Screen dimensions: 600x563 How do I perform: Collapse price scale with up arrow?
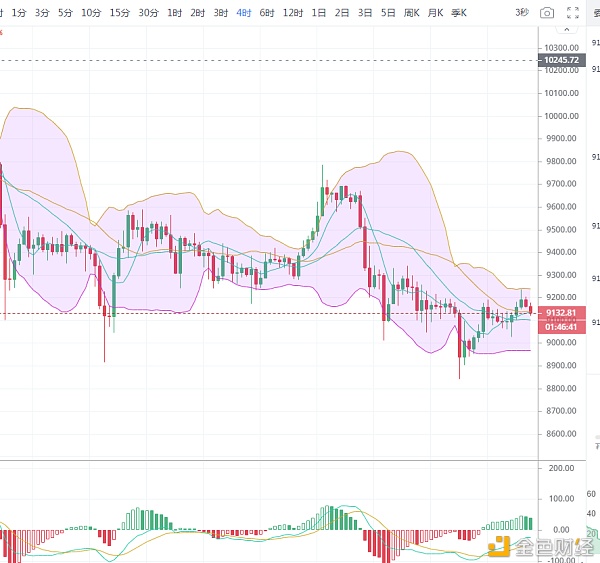click(x=567, y=29)
